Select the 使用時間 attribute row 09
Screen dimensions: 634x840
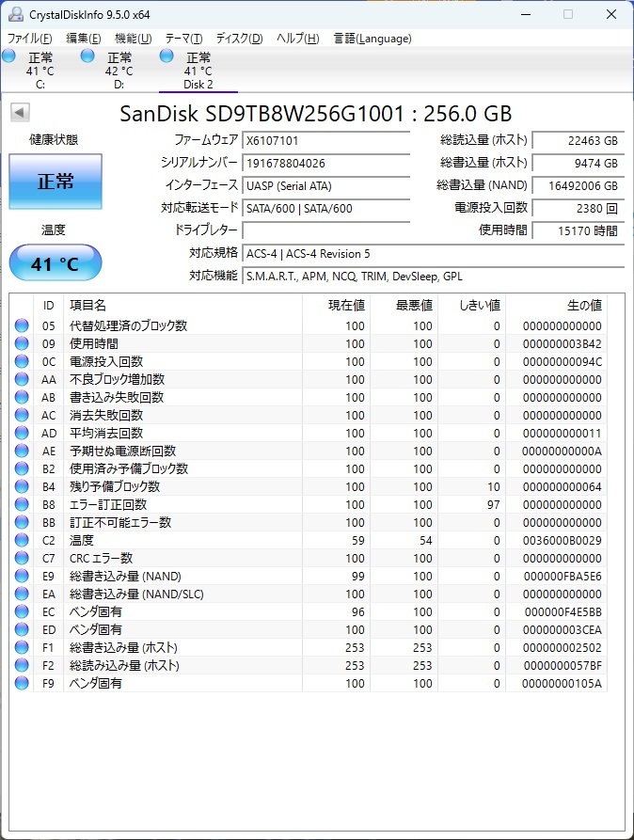pyautogui.click(x=309, y=344)
